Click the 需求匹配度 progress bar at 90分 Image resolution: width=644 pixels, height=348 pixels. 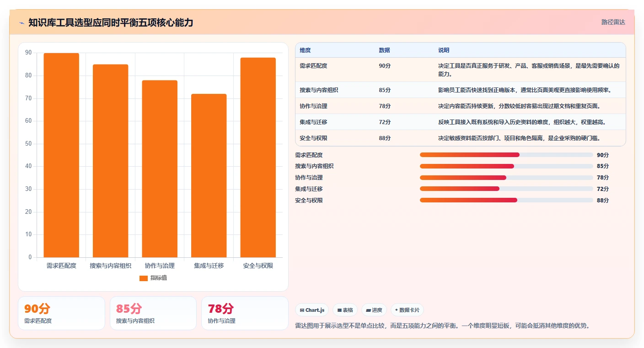tap(506, 155)
